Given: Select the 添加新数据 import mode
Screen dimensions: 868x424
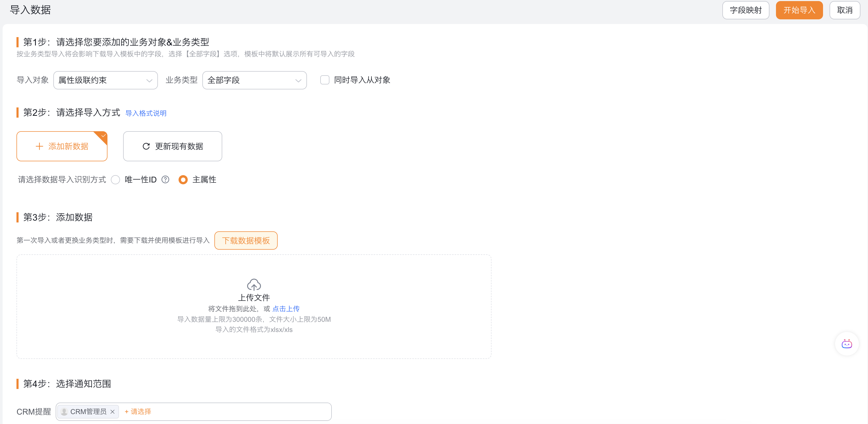Looking at the screenshot, I should [x=62, y=146].
